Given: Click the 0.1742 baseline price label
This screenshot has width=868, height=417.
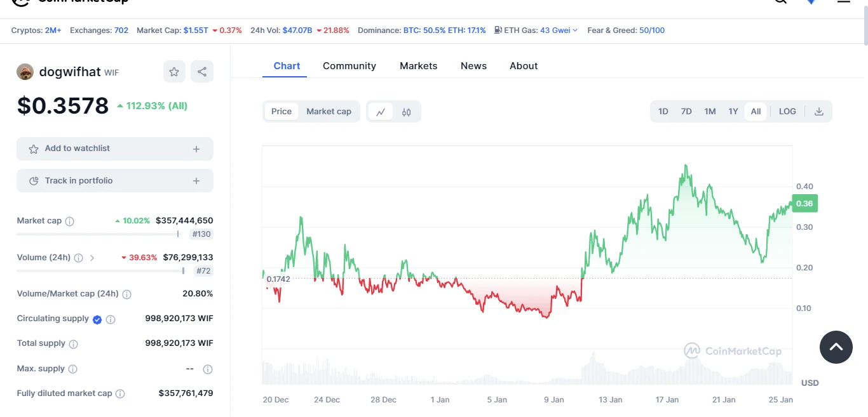Looking at the screenshot, I should pyautogui.click(x=278, y=279).
